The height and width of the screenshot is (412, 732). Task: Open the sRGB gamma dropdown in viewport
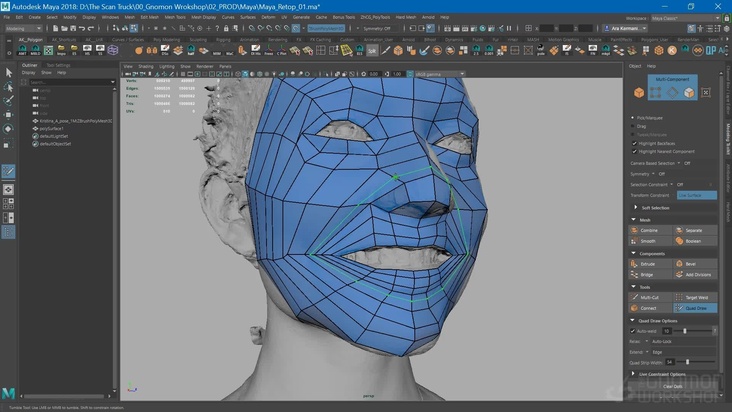pyautogui.click(x=440, y=74)
